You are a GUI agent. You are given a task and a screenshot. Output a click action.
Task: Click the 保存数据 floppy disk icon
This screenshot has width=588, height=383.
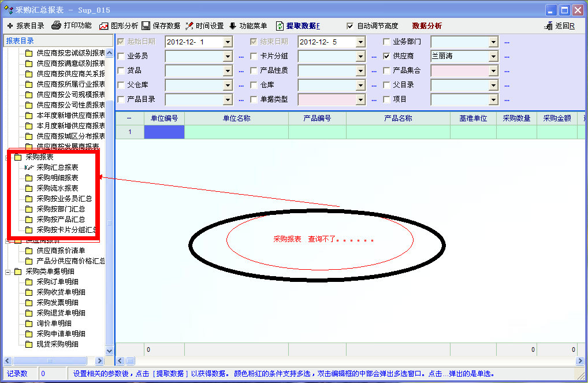click(x=146, y=26)
